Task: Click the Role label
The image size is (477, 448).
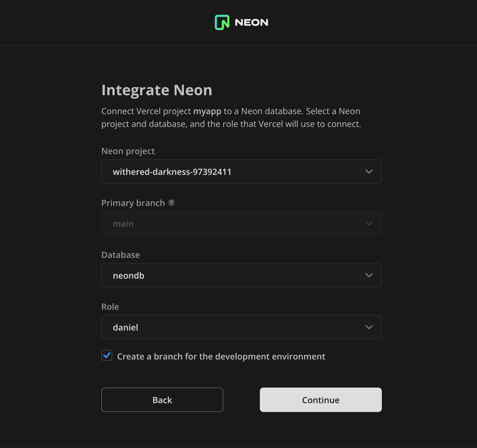Action: click(110, 307)
